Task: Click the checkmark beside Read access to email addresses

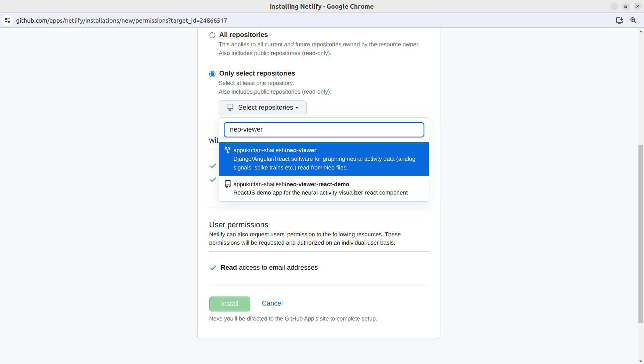Action: (213, 268)
